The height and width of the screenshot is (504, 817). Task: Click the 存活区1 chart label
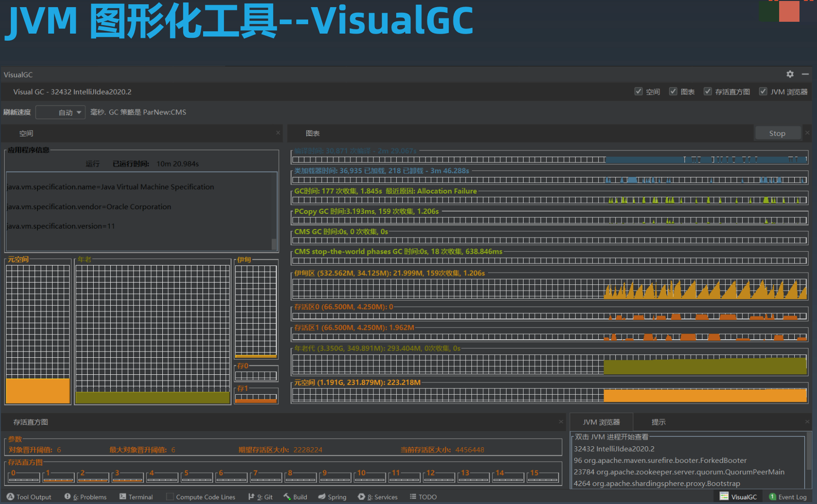[x=354, y=327]
